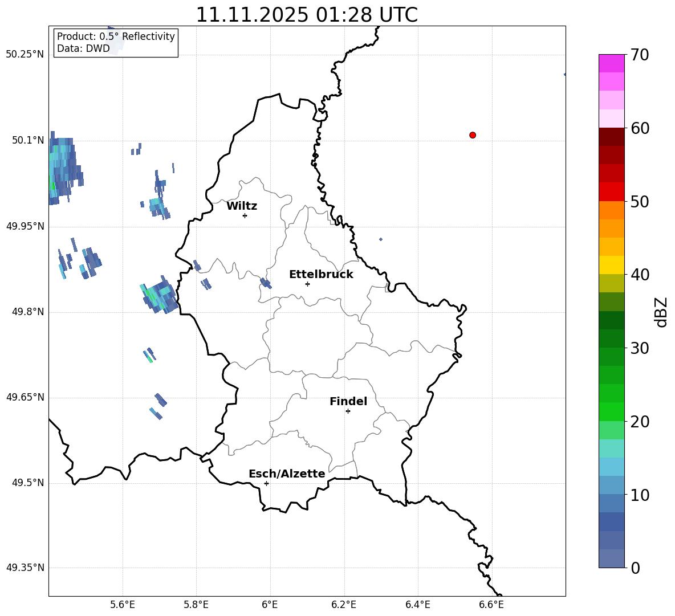This screenshot has width=675, height=616.
Task: Click the Esch/Alzette station label
Action: pos(287,474)
